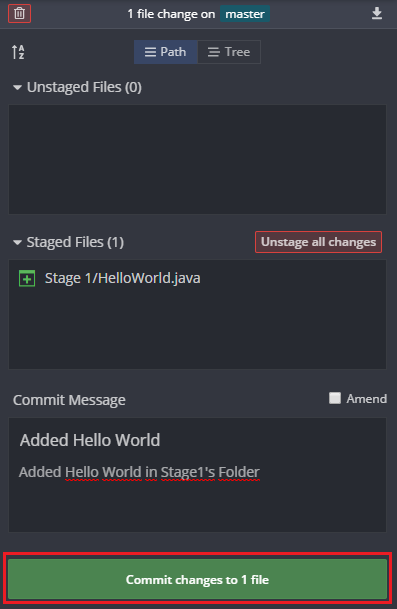
Task: Click empty space below staged HelloWorld.java entry
Action: click(197, 329)
